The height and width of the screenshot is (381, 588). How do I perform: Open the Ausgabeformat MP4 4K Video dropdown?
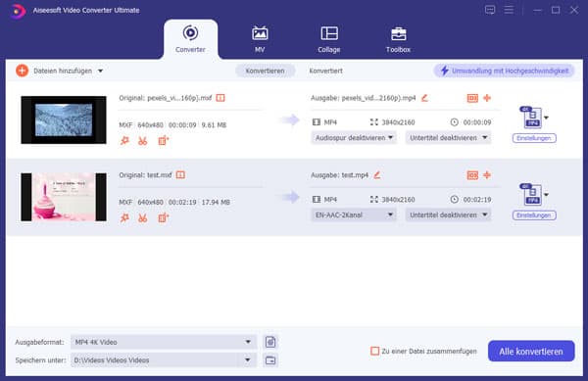click(x=164, y=342)
